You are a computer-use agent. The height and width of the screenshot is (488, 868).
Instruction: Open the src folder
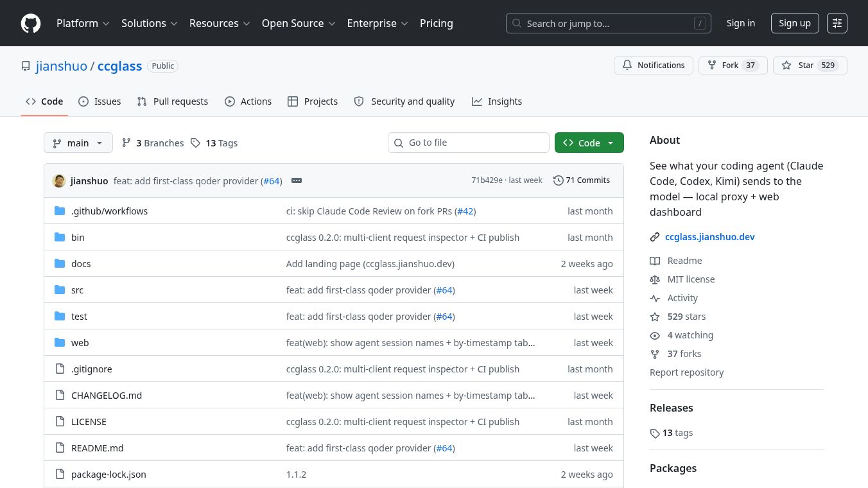(x=77, y=290)
